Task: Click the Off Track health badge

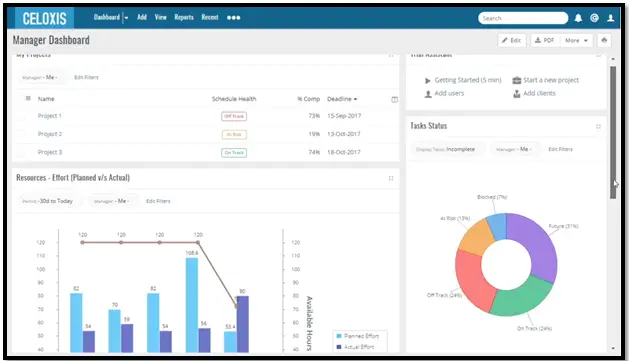Action: coord(234,116)
